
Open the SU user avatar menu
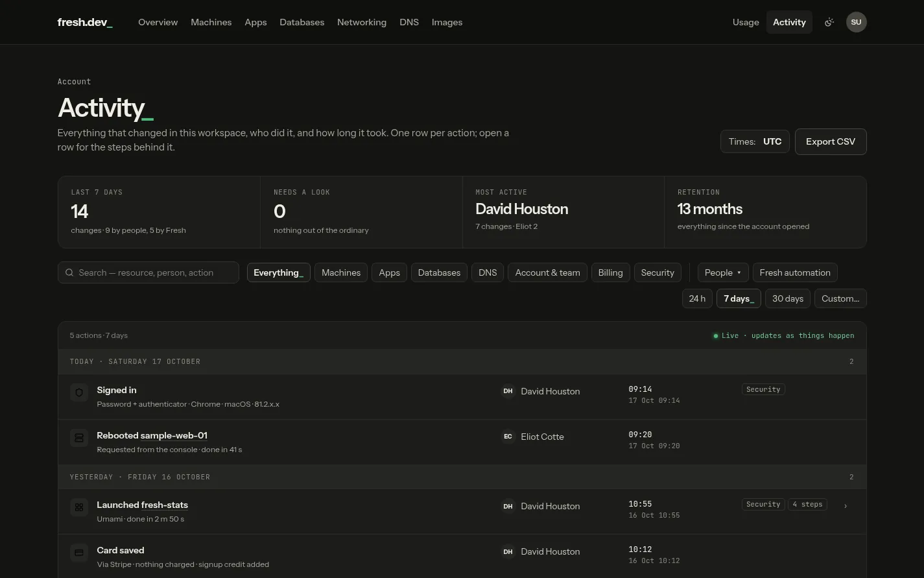click(x=856, y=22)
